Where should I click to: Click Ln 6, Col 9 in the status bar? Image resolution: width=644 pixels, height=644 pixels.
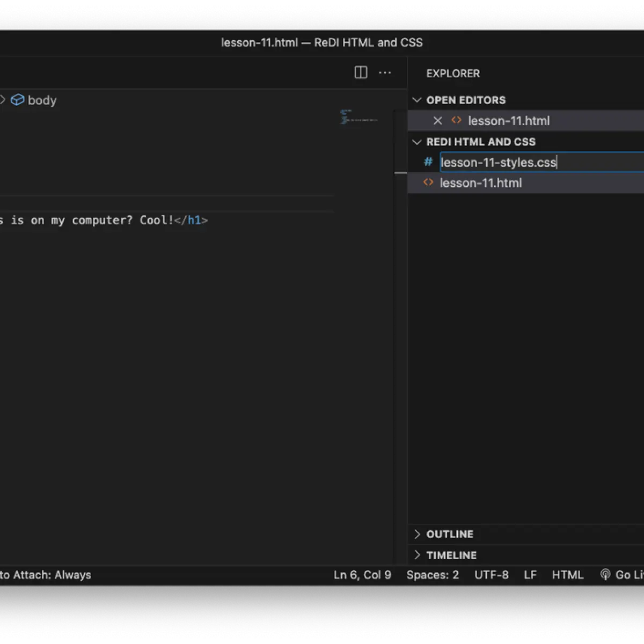click(362, 575)
